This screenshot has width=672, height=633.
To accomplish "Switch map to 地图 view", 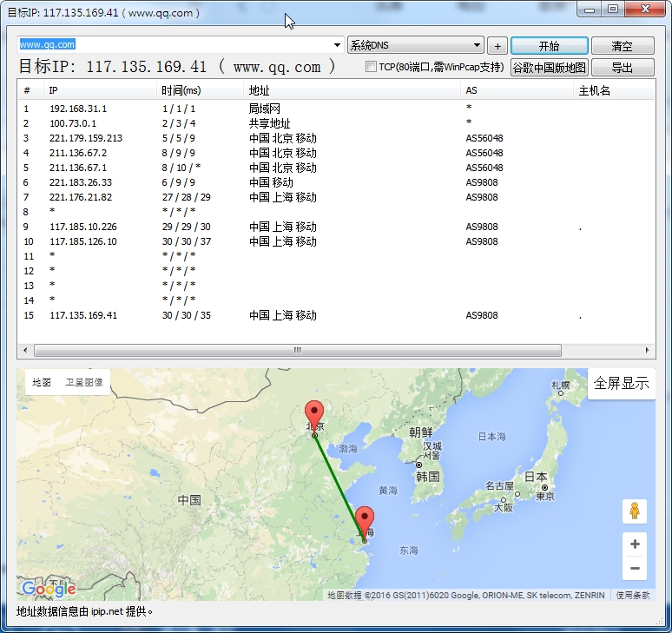I will coord(42,382).
